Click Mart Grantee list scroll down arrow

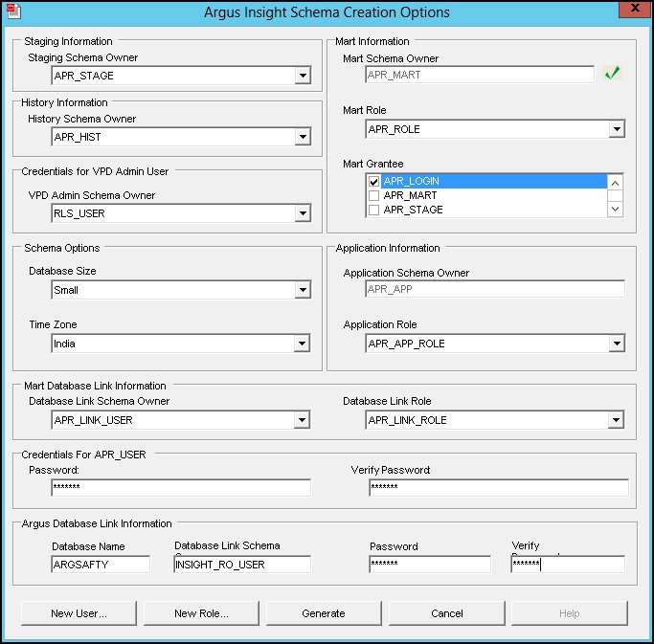point(615,209)
